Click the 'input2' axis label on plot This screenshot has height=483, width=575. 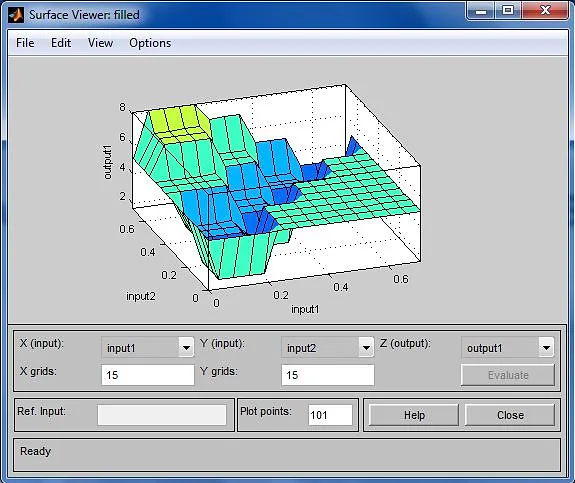[x=141, y=296]
